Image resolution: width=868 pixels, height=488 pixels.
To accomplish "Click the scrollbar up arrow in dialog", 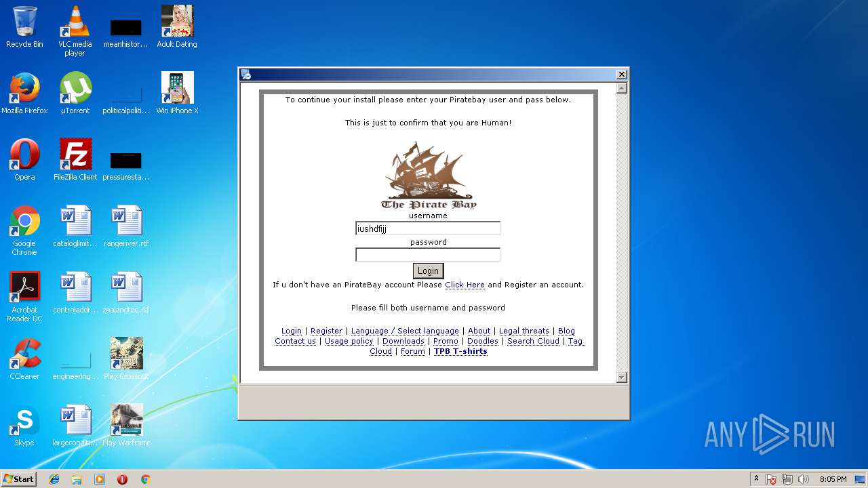I will pyautogui.click(x=622, y=88).
